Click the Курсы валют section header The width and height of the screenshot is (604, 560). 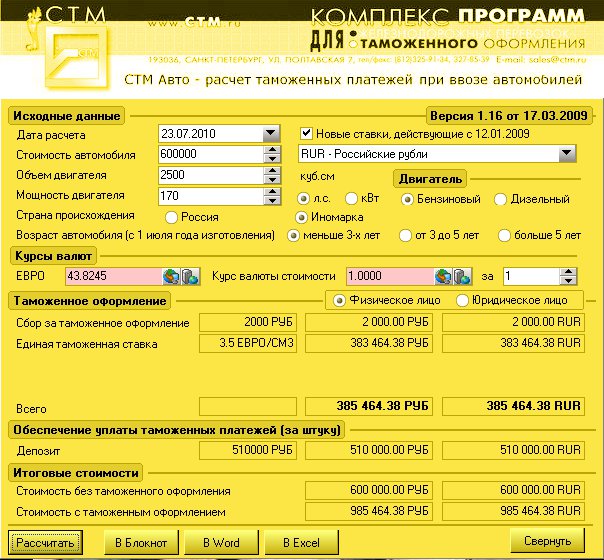[53, 256]
